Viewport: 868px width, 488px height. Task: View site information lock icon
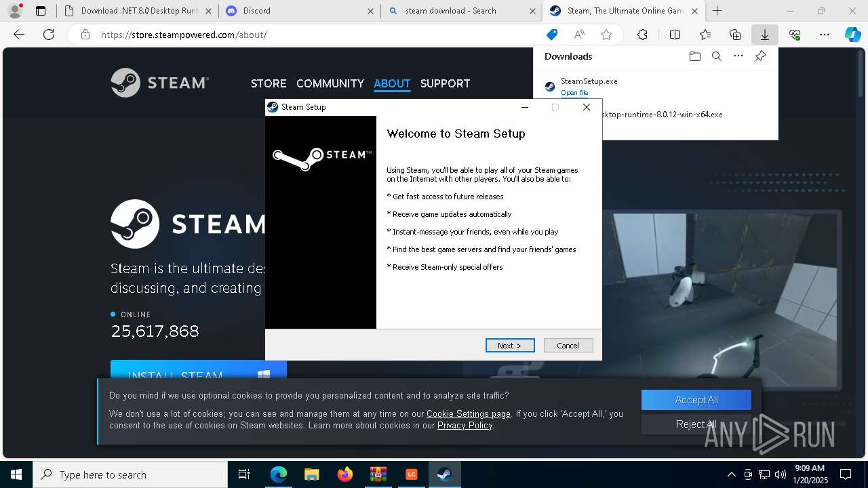click(85, 35)
